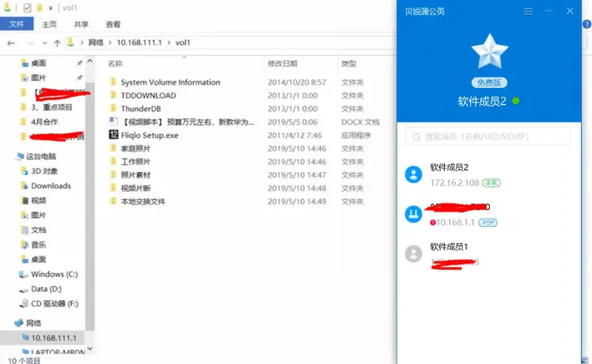592x364 pixels.
Task: Select the TDDOWNLOAD folder icon
Action: [113, 95]
